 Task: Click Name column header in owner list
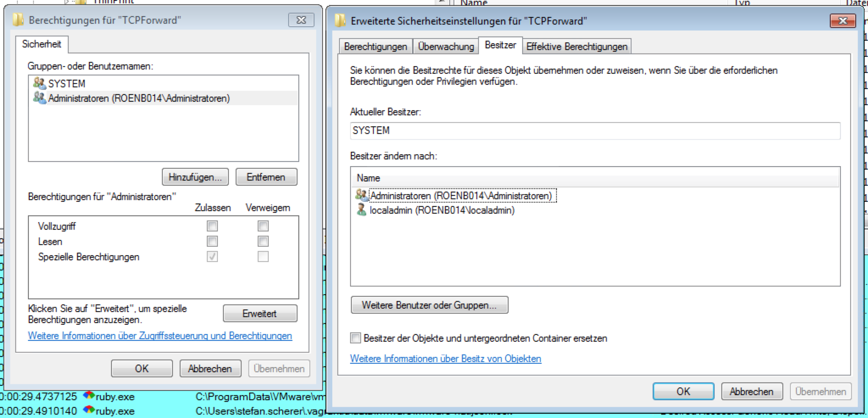coord(595,178)
